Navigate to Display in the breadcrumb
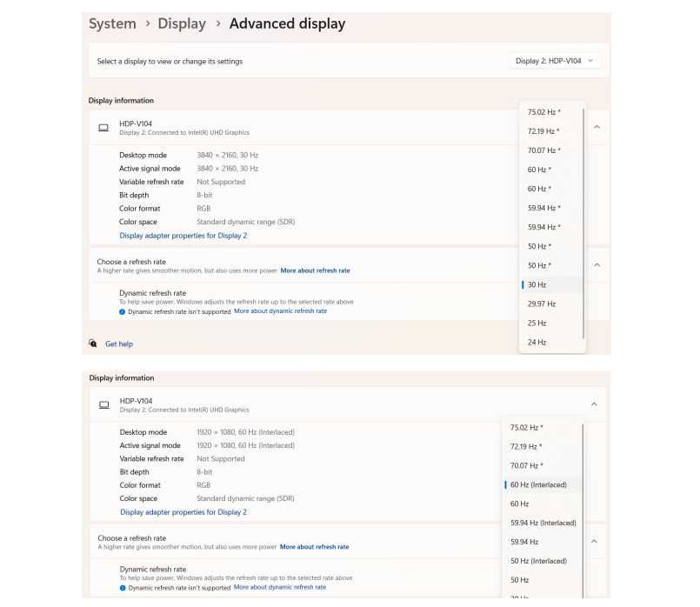Viewport: 700px width, 607px height. point(182,24)
